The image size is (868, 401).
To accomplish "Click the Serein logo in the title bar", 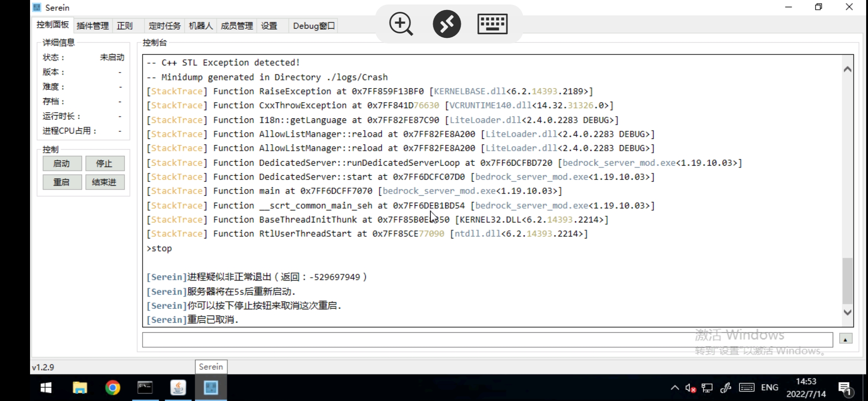I will click(36, 7).
